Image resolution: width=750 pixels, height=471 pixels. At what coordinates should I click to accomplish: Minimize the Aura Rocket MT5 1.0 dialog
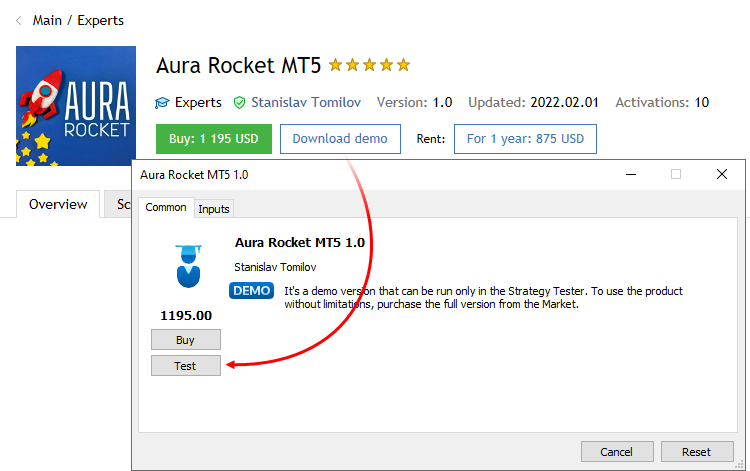(631, 175)
